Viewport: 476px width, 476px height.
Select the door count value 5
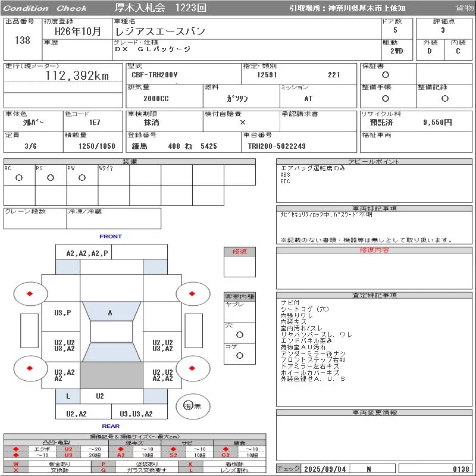(395, 30)
